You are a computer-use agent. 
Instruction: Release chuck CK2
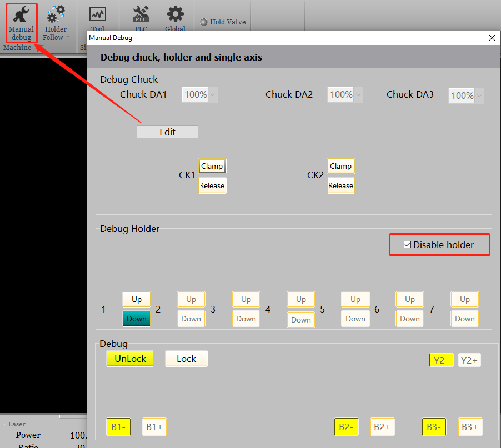341,185
